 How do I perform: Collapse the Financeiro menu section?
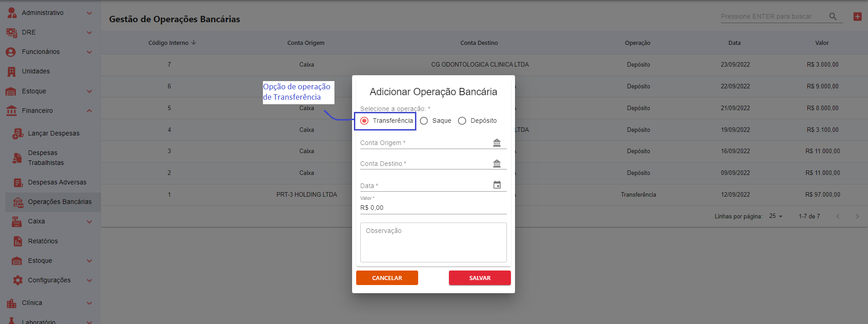(89, 111)
